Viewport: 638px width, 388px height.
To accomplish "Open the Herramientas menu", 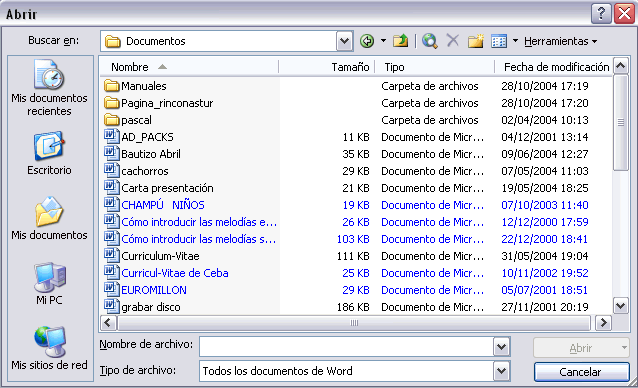I will click(x=560, y=41).
